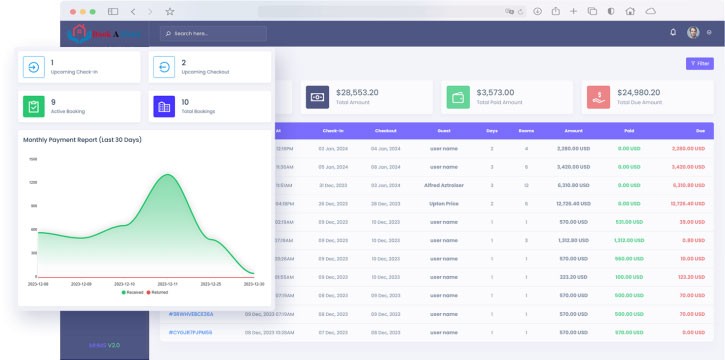This screenshot has height=360, width=725.
Task: Click the $28,553.20 total amount value
Action: point(357,92)
